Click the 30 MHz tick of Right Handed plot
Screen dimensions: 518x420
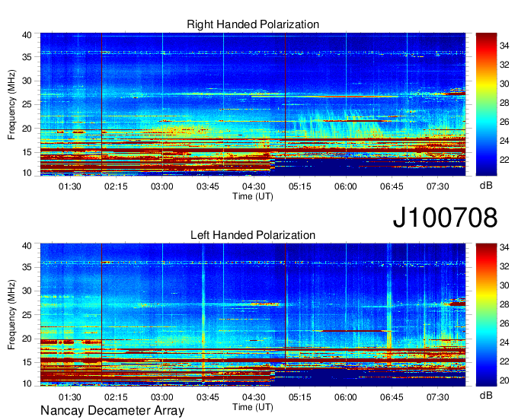tap(27, 81)
